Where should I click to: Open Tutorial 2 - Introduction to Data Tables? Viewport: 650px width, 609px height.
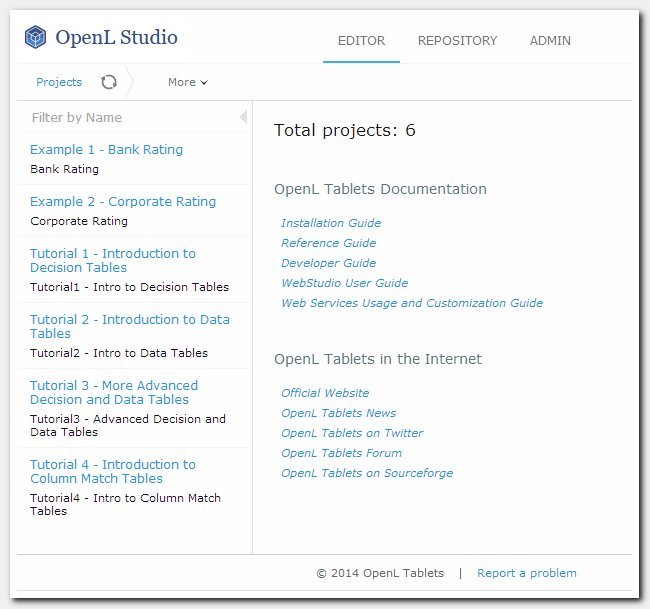coord(130,326)
